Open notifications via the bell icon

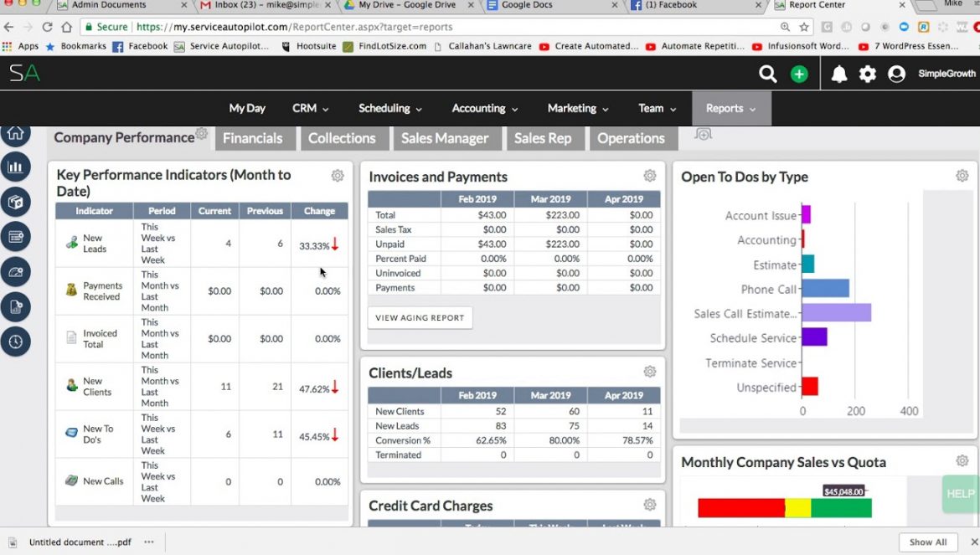tap(837, 74)
